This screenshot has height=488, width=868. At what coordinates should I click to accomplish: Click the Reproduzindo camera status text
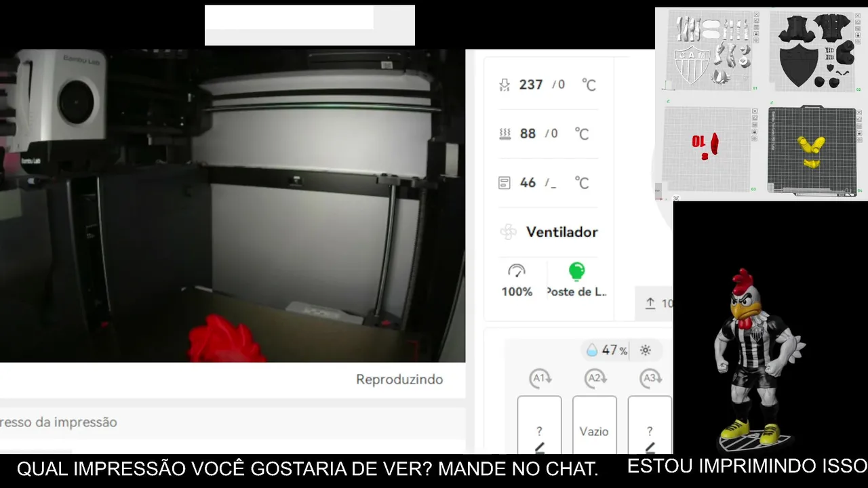[x=399, y=380]
